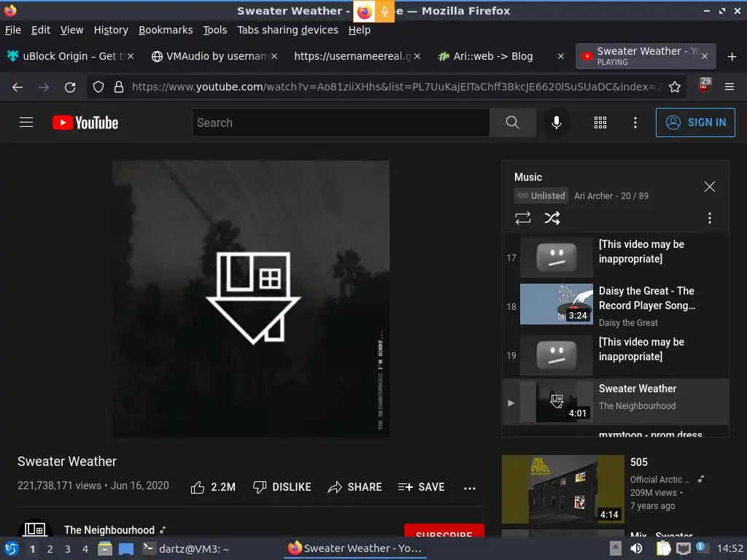Dislike the Sweater Weather video
Image resolution: width=747 pixels, height=560 pixels.
(282, 487)
